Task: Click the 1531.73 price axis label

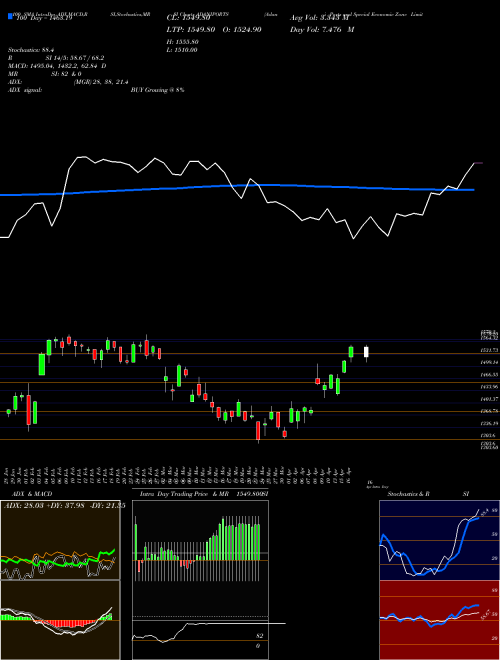Action: click(490, 350)
